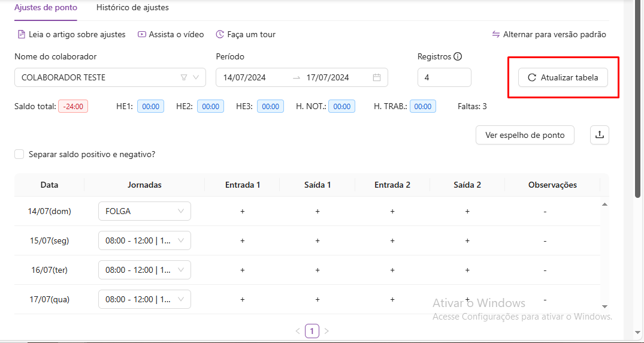644x343 pixels.
Task: Add Saída 1 entry for 15/07(seg)
Action: click(x=318, y=240)
